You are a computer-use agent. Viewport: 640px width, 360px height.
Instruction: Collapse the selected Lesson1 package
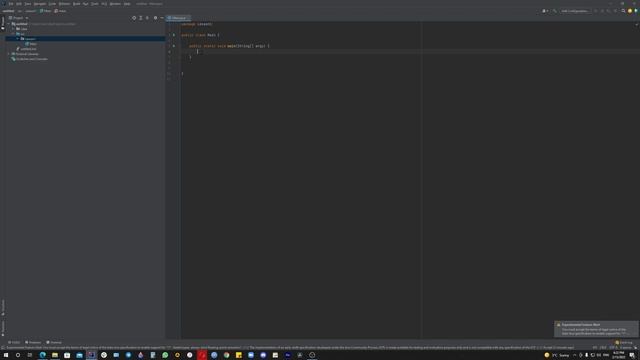click(x=18, y=39)
